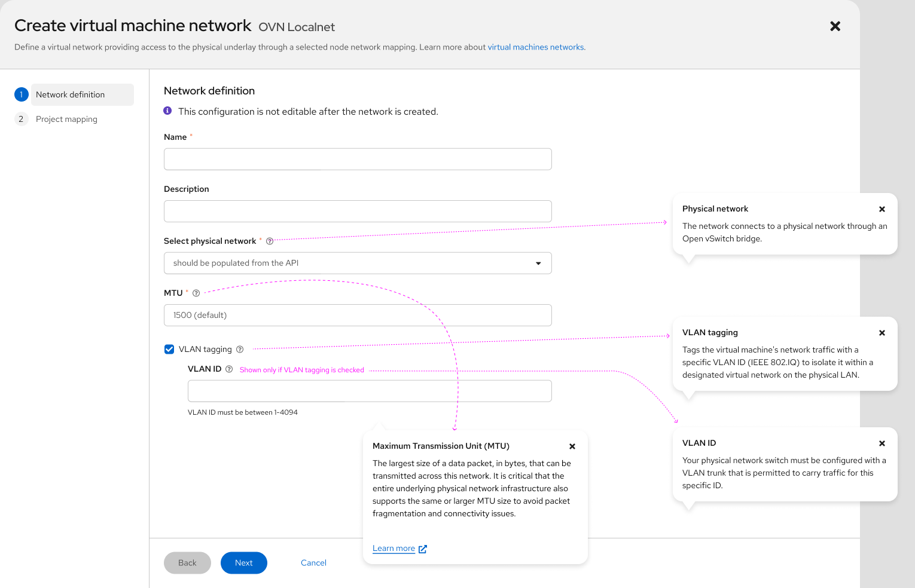Click the Back button
The height and width of the screenshot is (588, 915).
[x=187, y=563]
